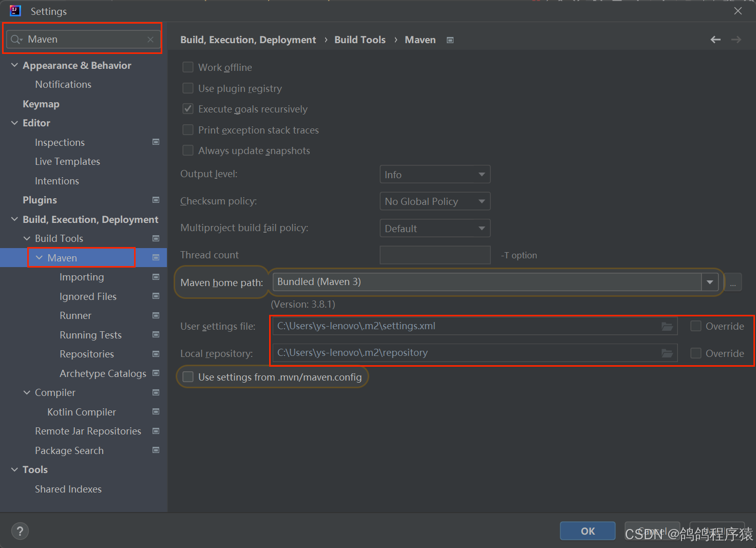Collapse Appearance & Behavior section
The image size is (756, 548).
point(14,65)
